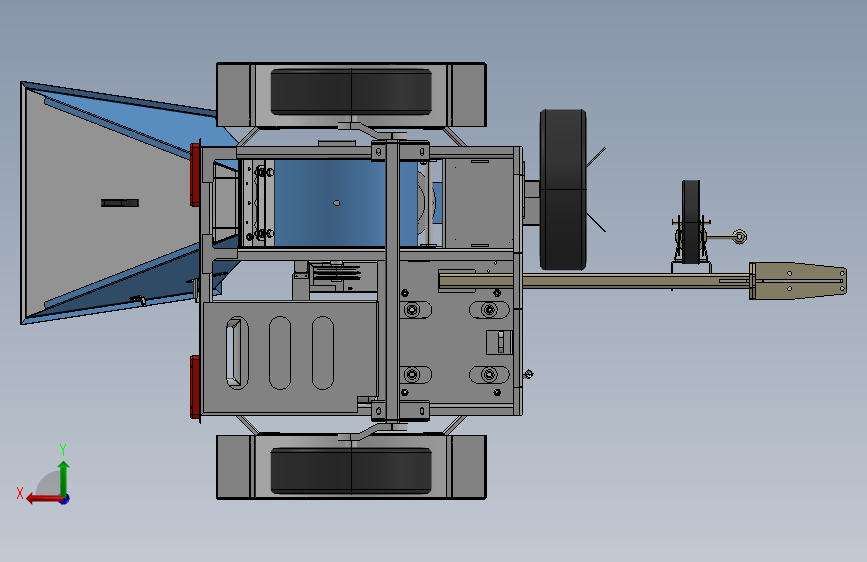Select the lower red tail light

tap(195, 387)
